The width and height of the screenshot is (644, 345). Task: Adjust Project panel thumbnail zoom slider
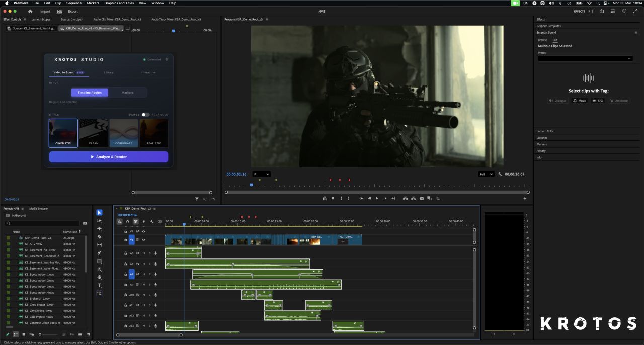[x=40, y=334]
